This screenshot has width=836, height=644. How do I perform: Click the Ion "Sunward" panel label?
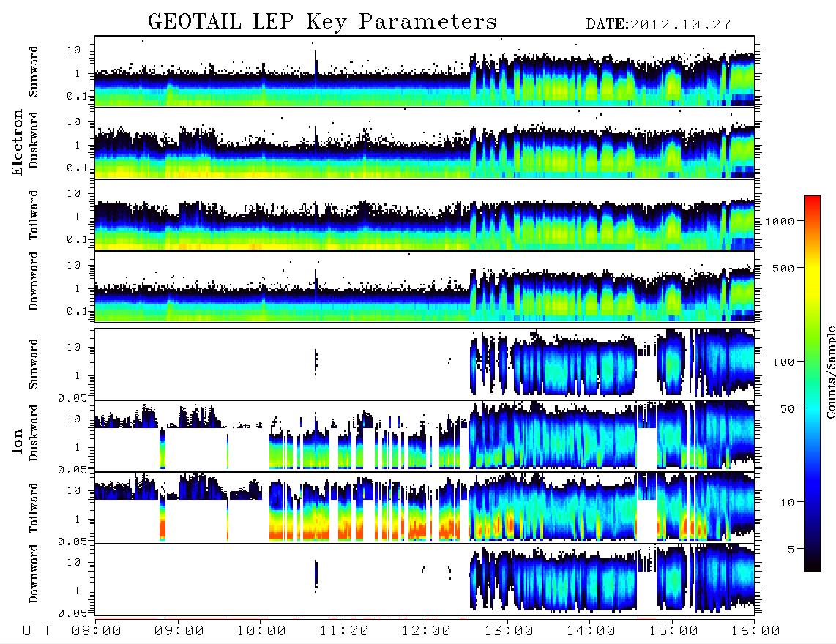34,364
